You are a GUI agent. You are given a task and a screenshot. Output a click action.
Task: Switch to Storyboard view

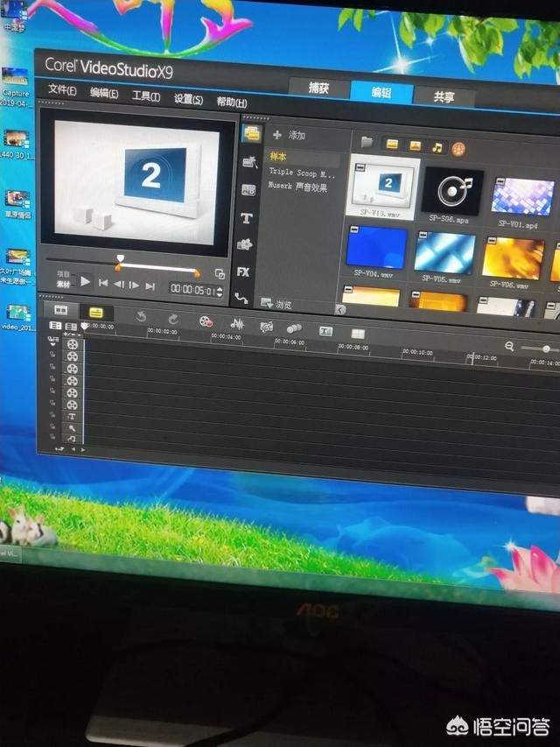click(60, 310)
